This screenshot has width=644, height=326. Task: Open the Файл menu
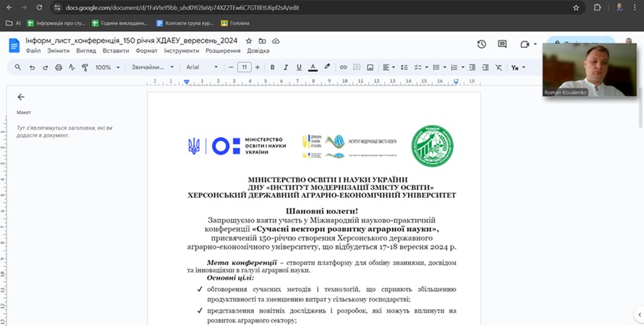33,51
